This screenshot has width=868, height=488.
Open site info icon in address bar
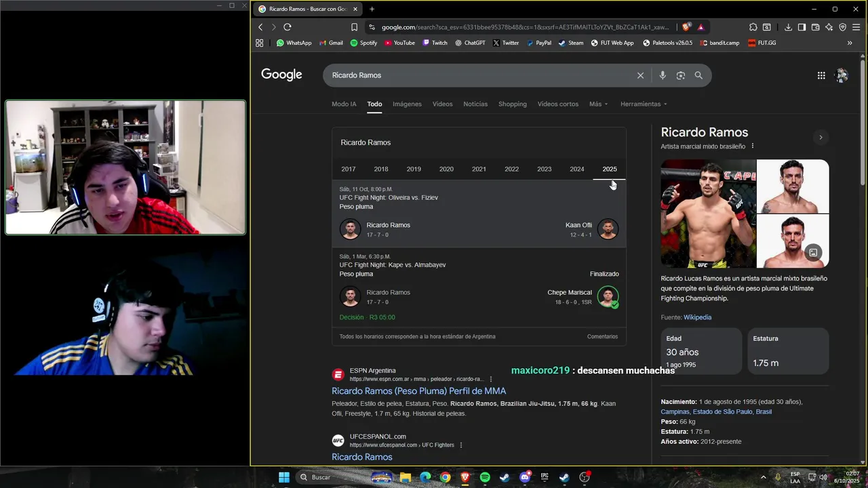point(371,27)
